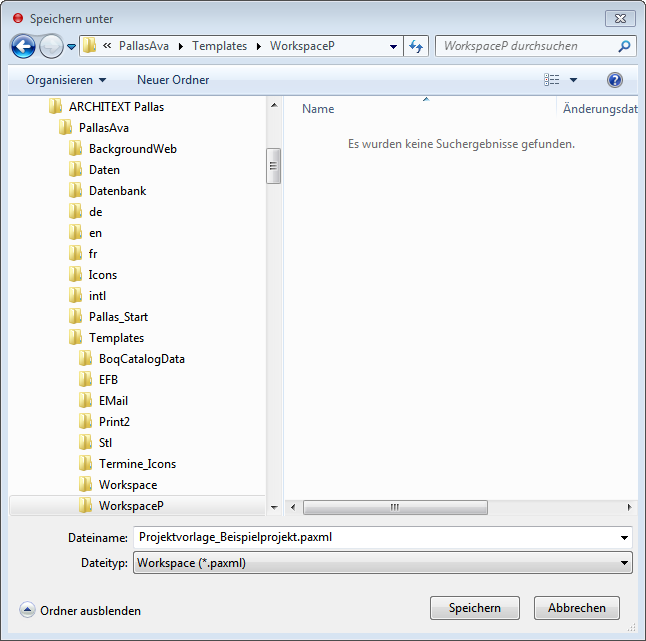Image resolution: width=646 pixels, height=641 pixels.
Task: Open the blue help icon
Action: 614,80
